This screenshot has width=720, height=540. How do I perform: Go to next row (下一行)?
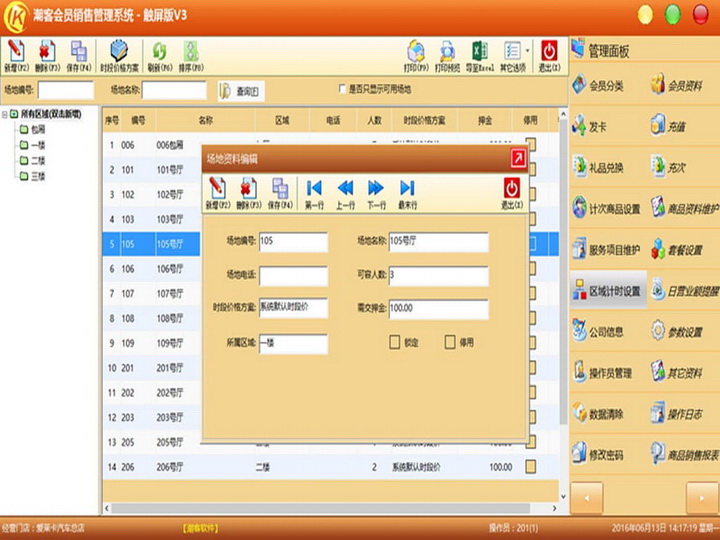376,193
